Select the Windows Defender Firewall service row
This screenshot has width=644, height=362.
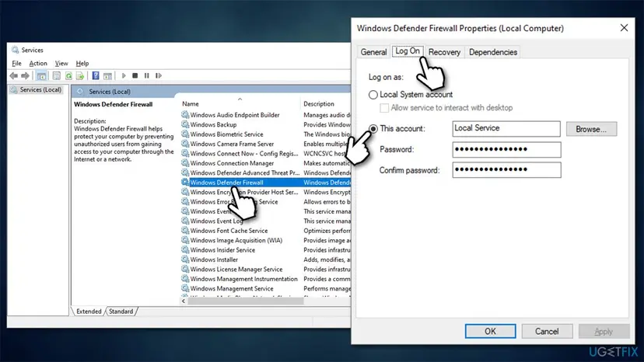point(266,183)
